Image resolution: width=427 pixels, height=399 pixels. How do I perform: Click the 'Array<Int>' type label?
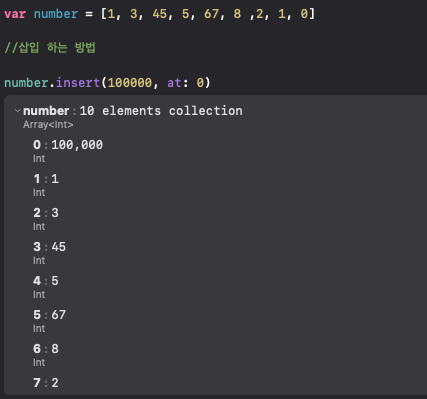pos(48,125)
